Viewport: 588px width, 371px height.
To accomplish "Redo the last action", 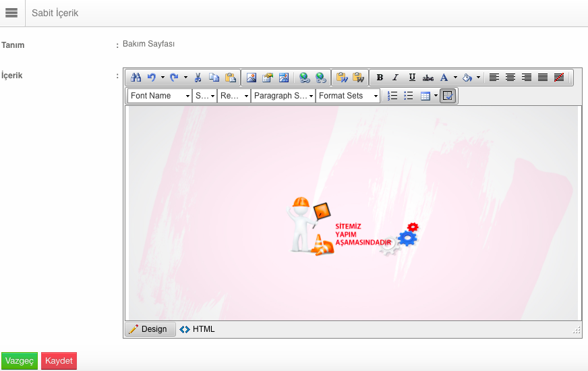I will coord(175,78).
